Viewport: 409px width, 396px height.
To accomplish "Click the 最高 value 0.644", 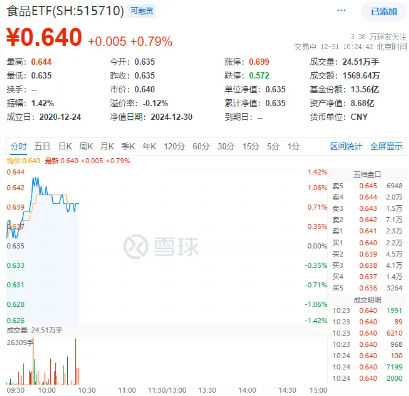I will tap(41, 62).
